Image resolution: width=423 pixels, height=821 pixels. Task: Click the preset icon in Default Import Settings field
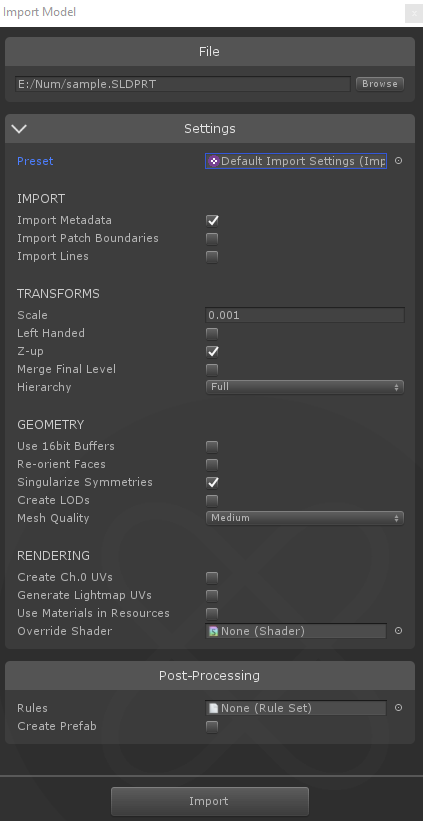(214, 161)
